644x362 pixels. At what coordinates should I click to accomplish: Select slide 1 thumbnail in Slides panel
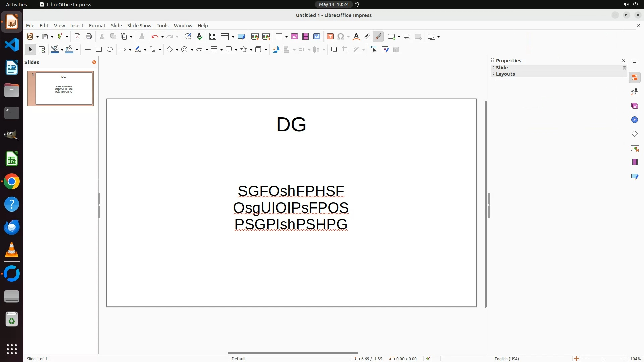point(64,88)
